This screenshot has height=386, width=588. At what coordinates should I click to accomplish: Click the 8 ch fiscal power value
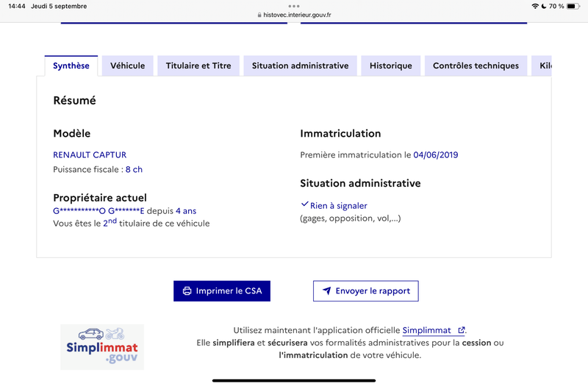click(134, 170)
